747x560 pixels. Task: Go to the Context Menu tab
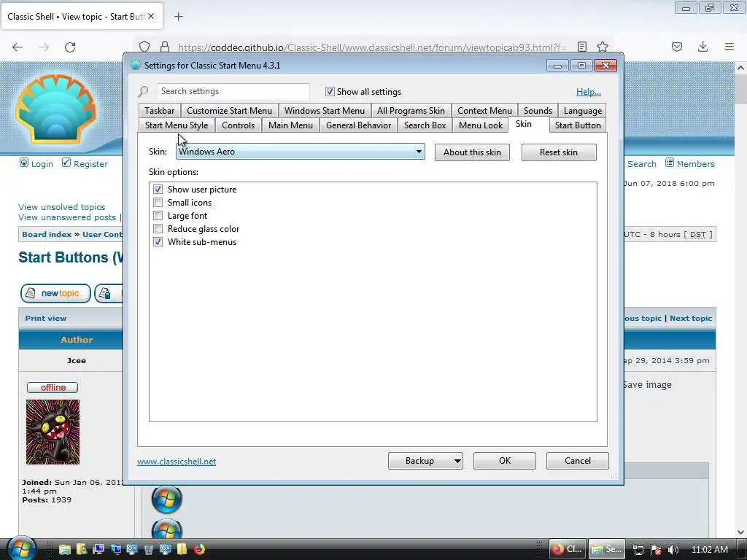pyautogui.click(x=484, y=111)
